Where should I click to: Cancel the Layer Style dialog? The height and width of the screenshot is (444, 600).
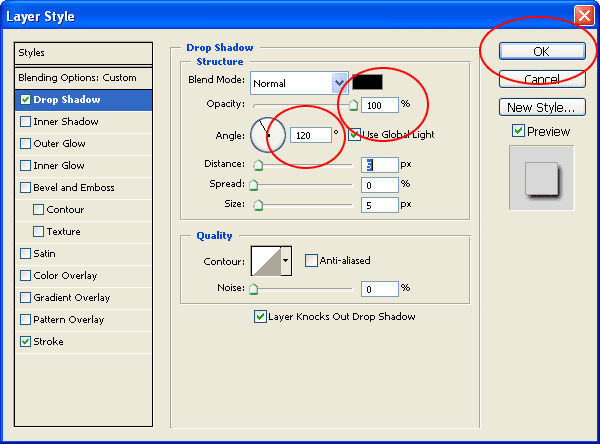[542, 79]
